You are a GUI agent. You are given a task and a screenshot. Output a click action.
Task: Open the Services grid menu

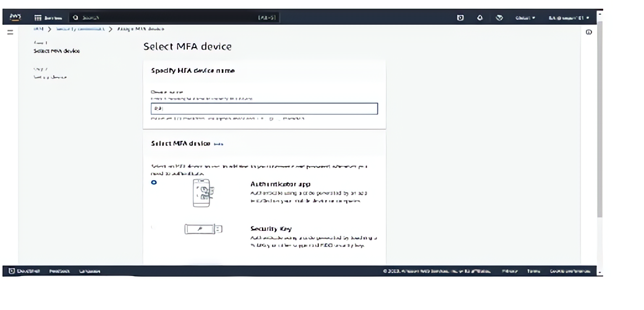pos(47,18)
